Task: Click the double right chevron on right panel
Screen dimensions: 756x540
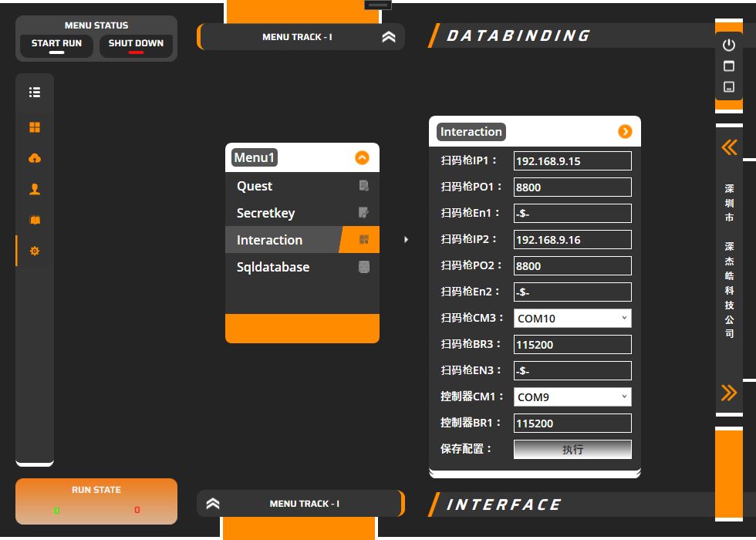Action: 729,393
